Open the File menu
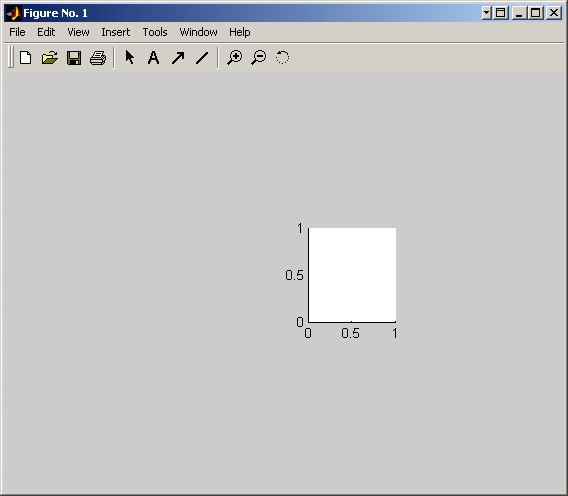 17,32
